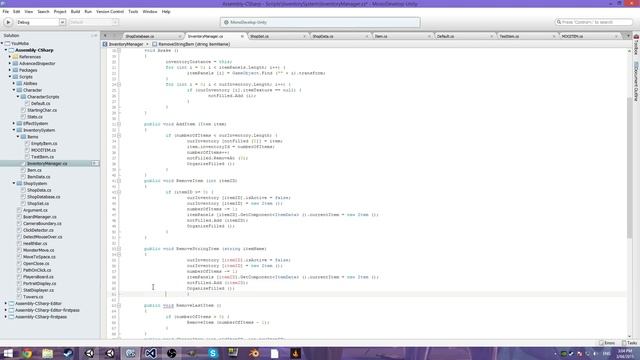
Task: Switch to the ShopDatabase.cs tab
Action: pyautogui.click(x=140, y=36)
